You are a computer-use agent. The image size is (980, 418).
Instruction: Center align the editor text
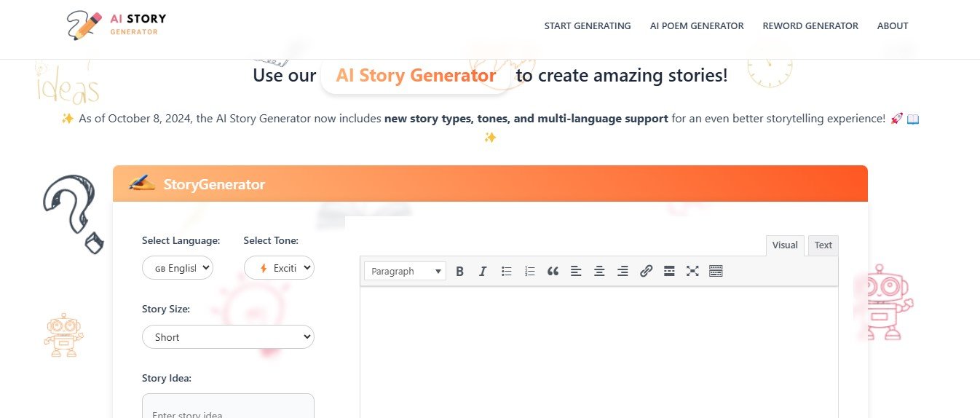[599, 271]
